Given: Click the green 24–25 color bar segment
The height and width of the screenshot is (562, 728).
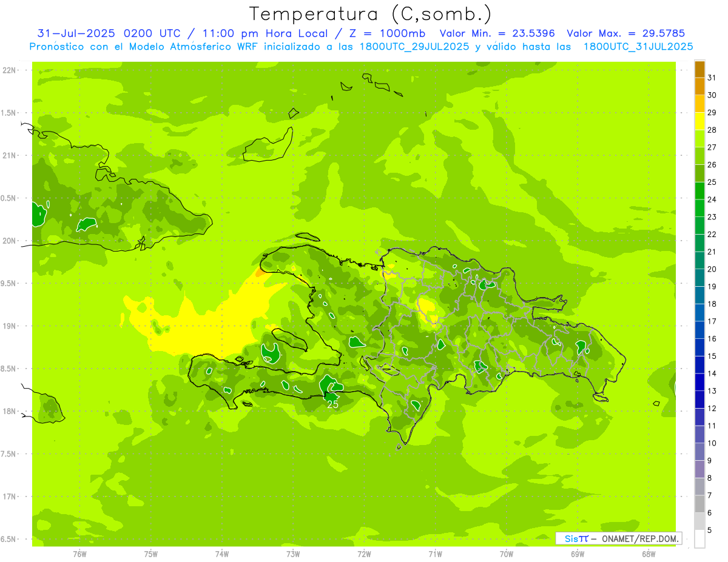Looking at the screenshot, I should pyautogui.click(x=699, y=190).
